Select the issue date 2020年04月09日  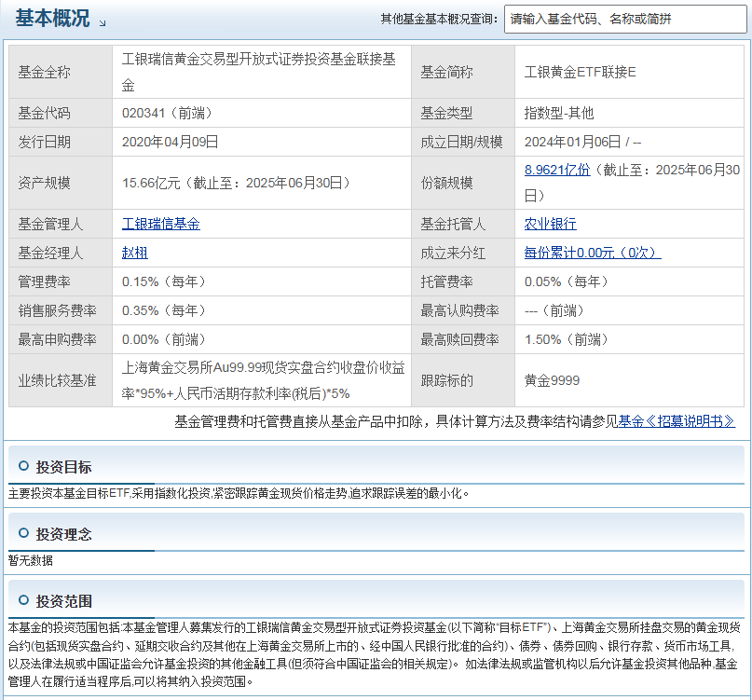tap(170, 142)
